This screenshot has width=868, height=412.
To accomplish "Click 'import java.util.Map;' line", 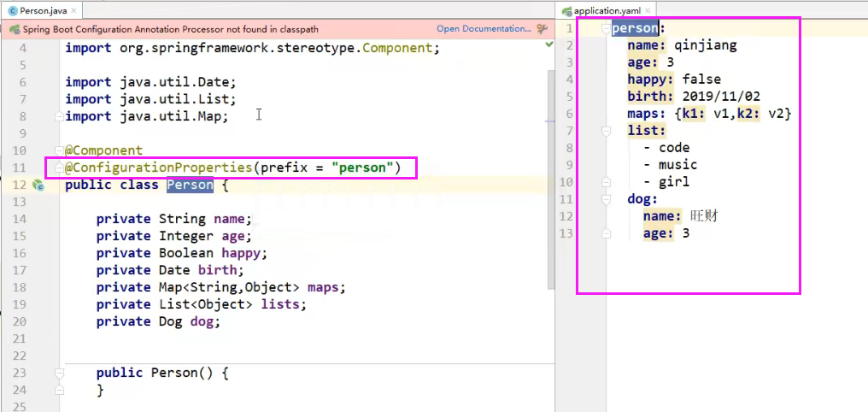I will click(x=147, y=117).
